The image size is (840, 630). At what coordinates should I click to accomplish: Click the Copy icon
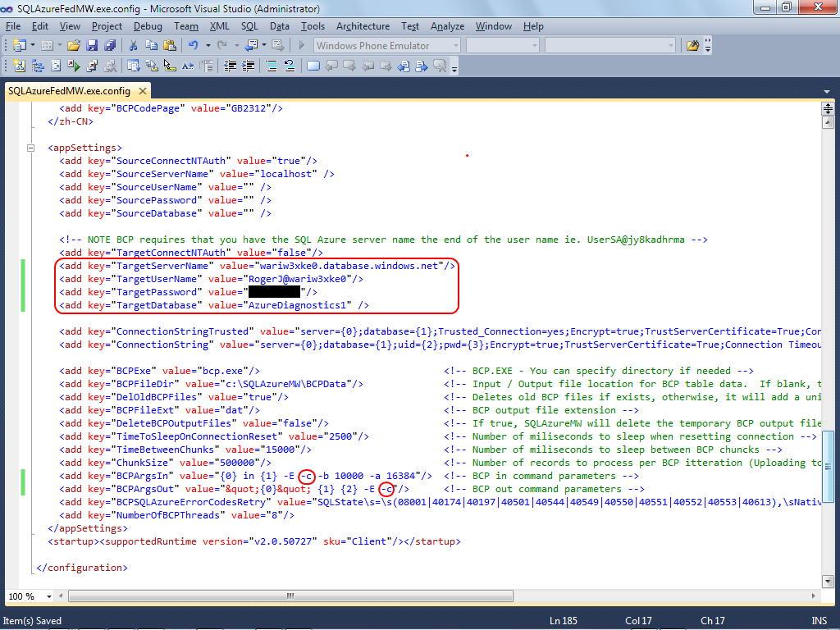[152, 46]
